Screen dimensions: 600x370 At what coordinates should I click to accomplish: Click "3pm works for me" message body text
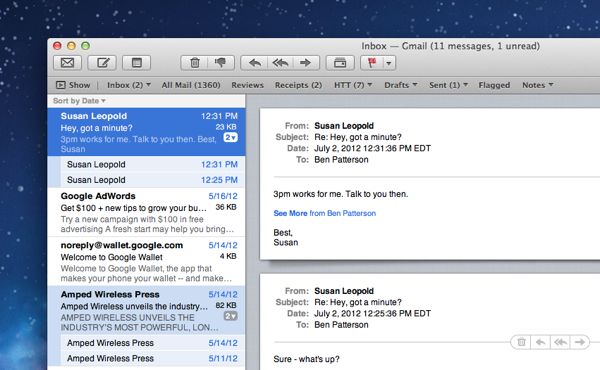tap(341, 194)
